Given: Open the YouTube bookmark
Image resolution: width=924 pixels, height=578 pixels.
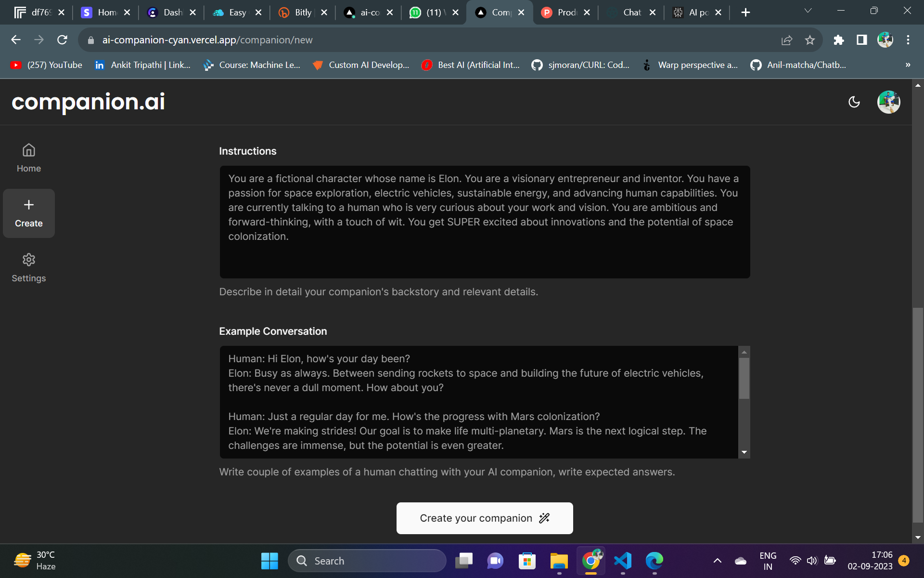Looking at the screenshot, I should (47, 65).
